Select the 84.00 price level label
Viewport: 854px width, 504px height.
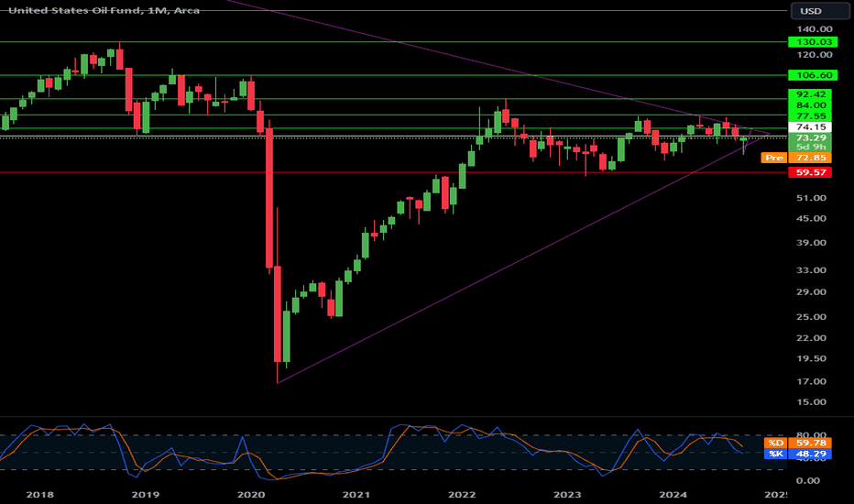810,105
